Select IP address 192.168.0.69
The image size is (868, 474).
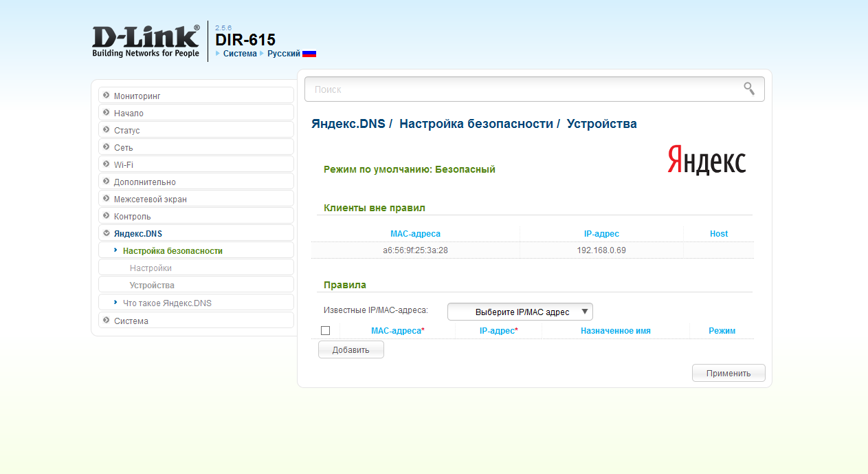coord(601,250)
